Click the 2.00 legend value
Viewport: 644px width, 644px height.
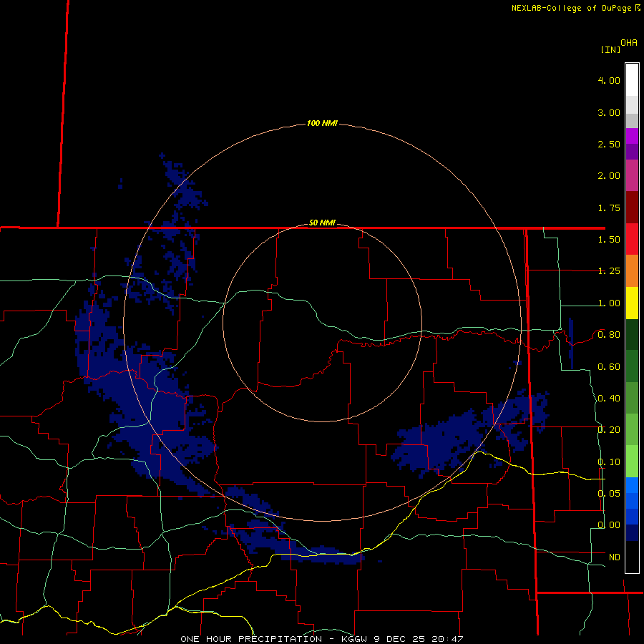click(609, 176)
